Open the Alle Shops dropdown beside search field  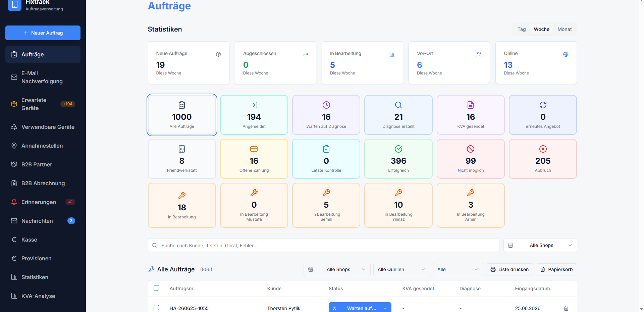[540, 245]
